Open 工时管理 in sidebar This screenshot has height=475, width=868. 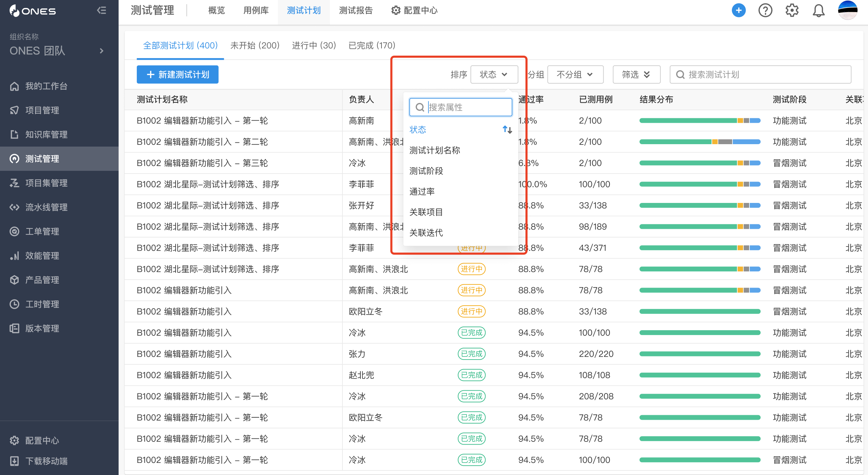tap(59, 304)
